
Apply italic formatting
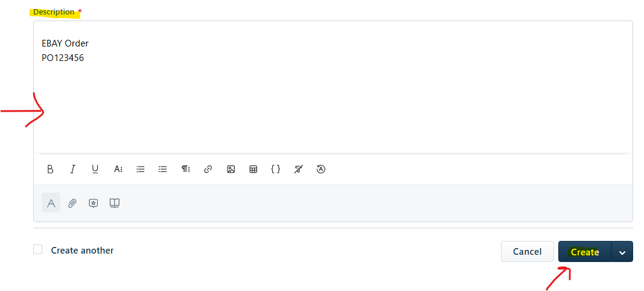[72, 169]
